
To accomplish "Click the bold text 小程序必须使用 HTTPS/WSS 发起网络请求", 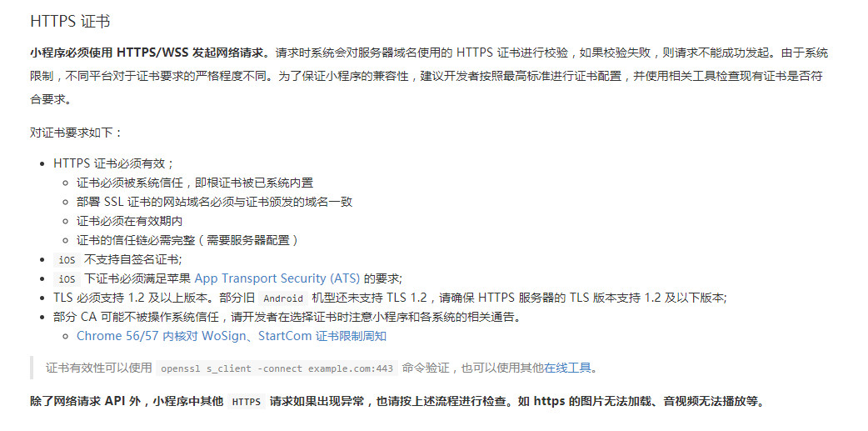I will point(149,53).
